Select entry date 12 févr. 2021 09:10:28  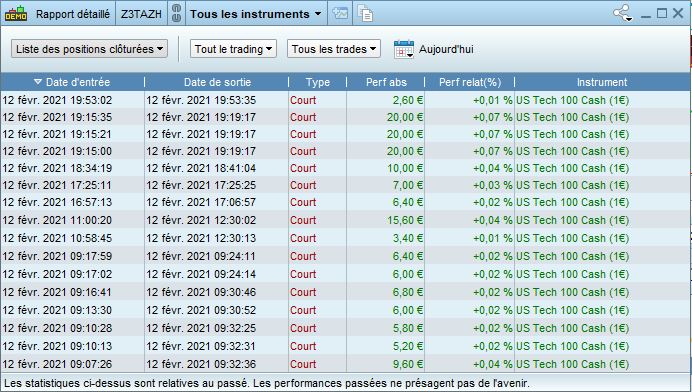click(57, 328)
